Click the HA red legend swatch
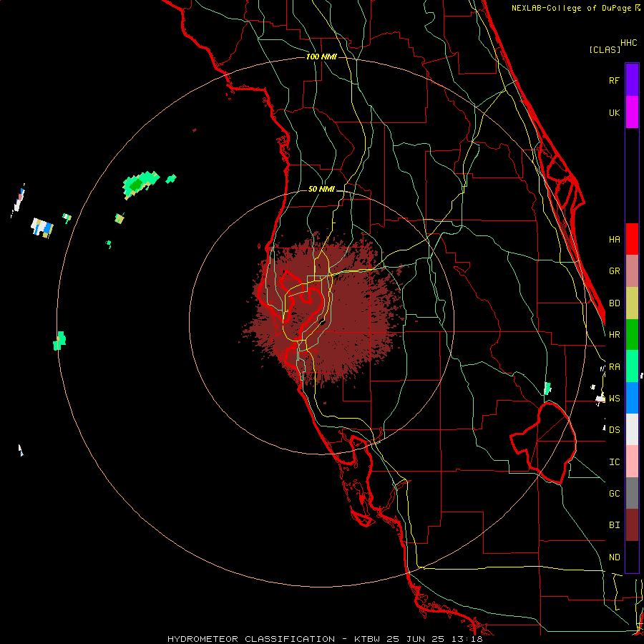 tap(632, 239)
